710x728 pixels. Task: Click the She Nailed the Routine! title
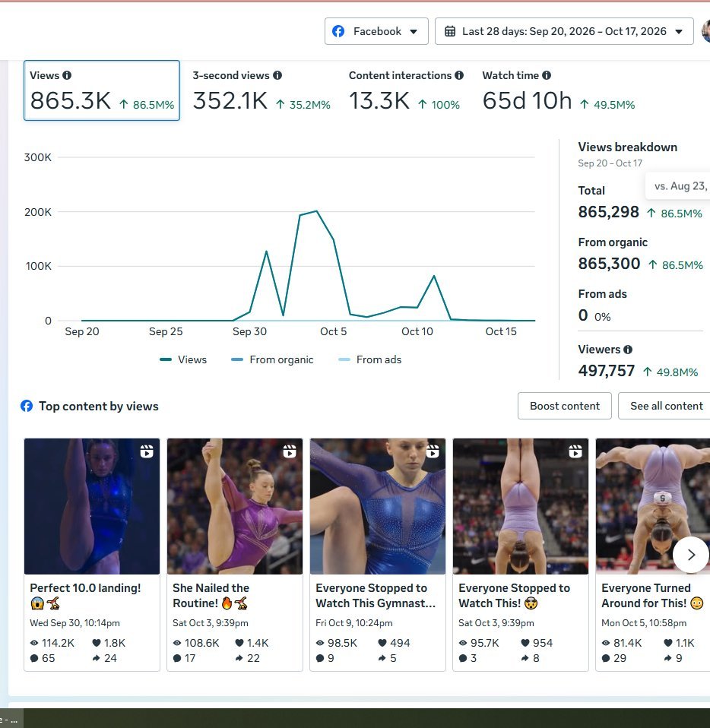point(211,595)
